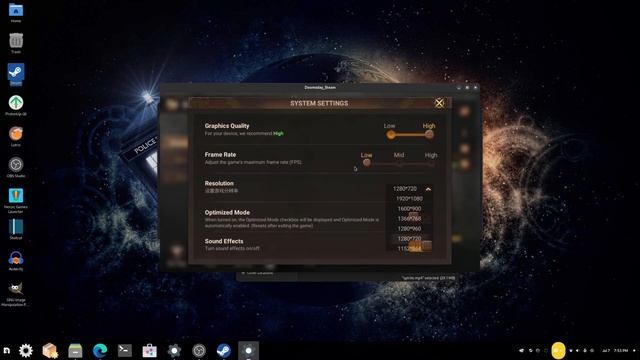The height and width of the screenshot is (360, 640).
Task: Click the volume icon in system tray
Action: [578, 351]
